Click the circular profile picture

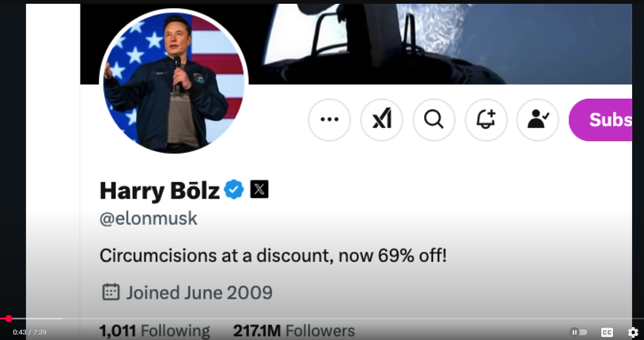click(x=173, y=82)
